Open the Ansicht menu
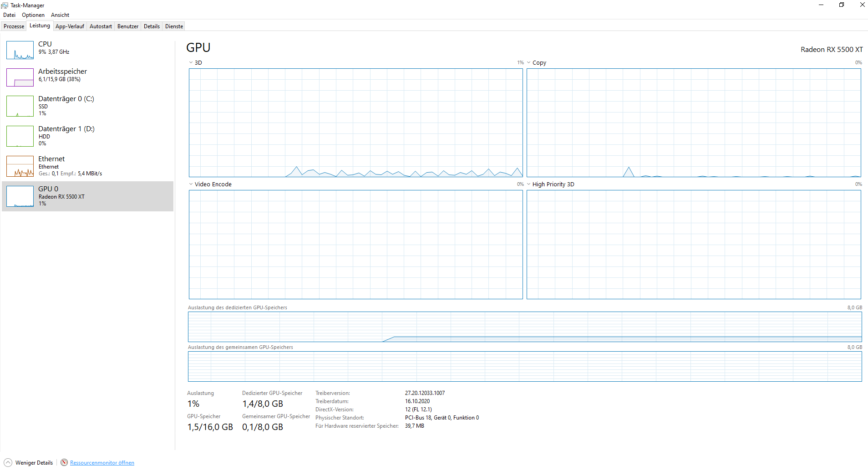Viewport: 868px width, 471px height. click(x=60, y=15)
